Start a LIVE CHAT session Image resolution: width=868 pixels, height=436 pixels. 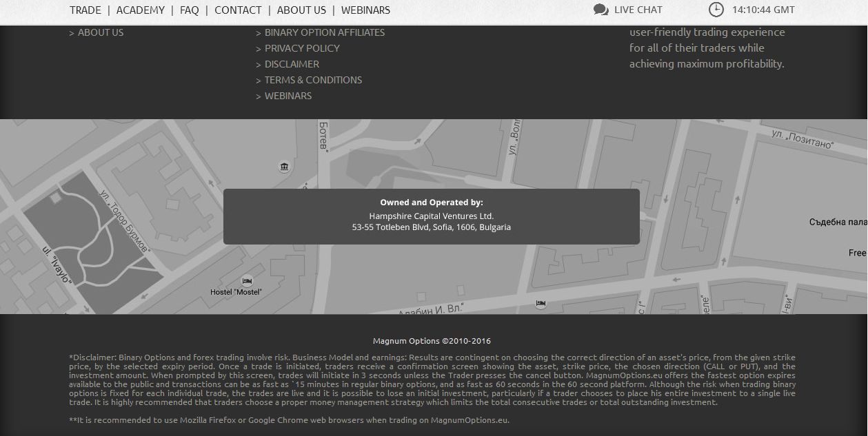tap(638, 10)
